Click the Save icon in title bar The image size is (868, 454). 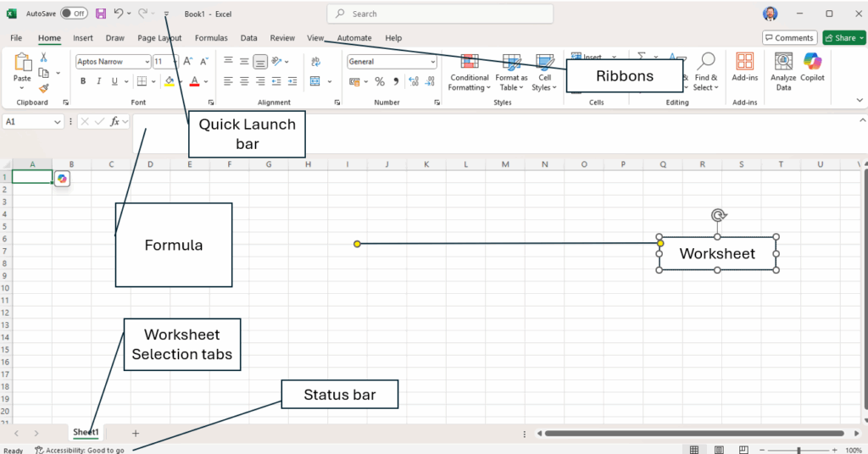click(x=101, y=14)
